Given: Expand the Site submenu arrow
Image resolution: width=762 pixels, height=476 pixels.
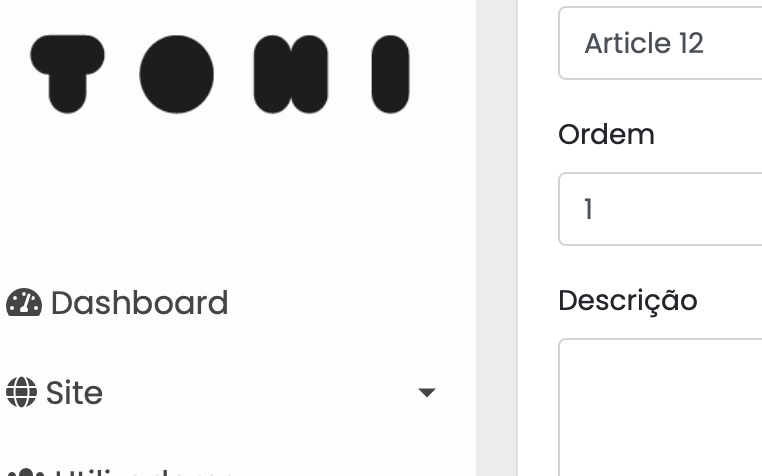Looking at the screenshot, I should [427, 393].
